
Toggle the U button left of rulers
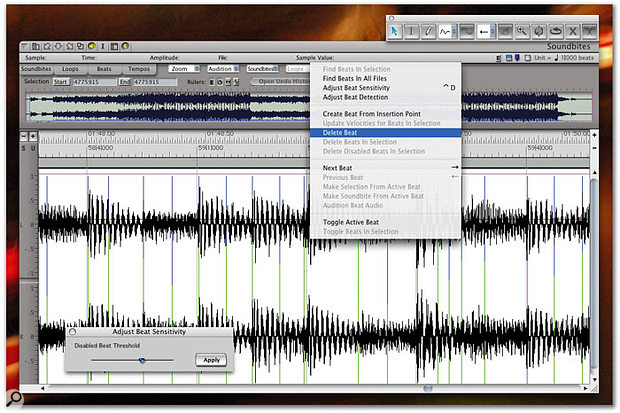click(33, 148)
